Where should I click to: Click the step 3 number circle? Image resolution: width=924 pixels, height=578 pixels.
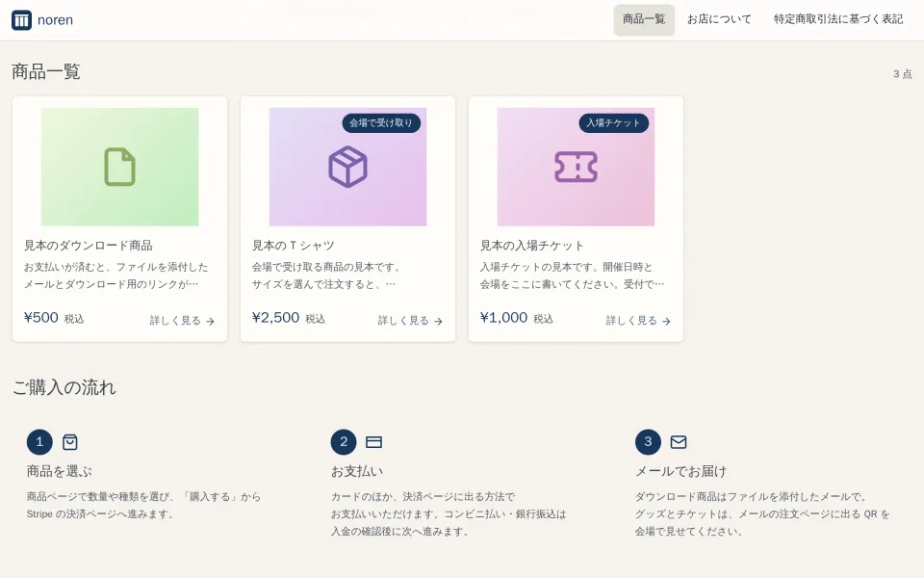pyautogui.click(x=648, y=442)
